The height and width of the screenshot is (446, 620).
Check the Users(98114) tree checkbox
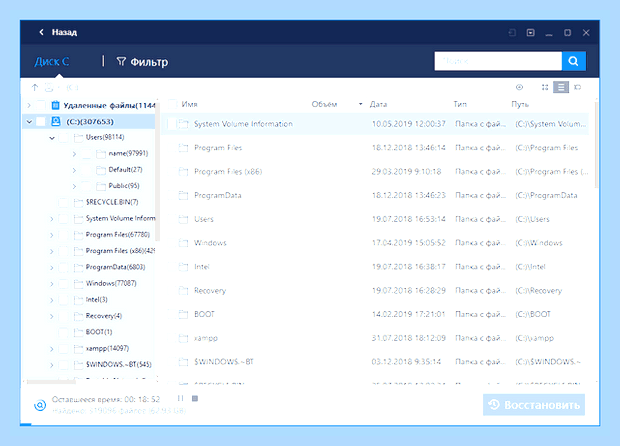(63, 138)
